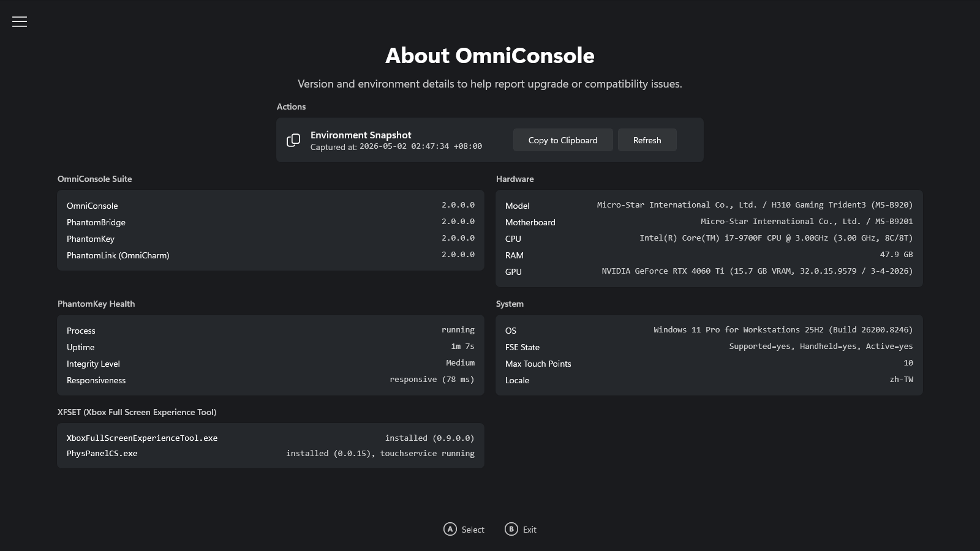Click the PhantomKey Health section header
Viewport: 980px width, 551px height.
[96, 304]
